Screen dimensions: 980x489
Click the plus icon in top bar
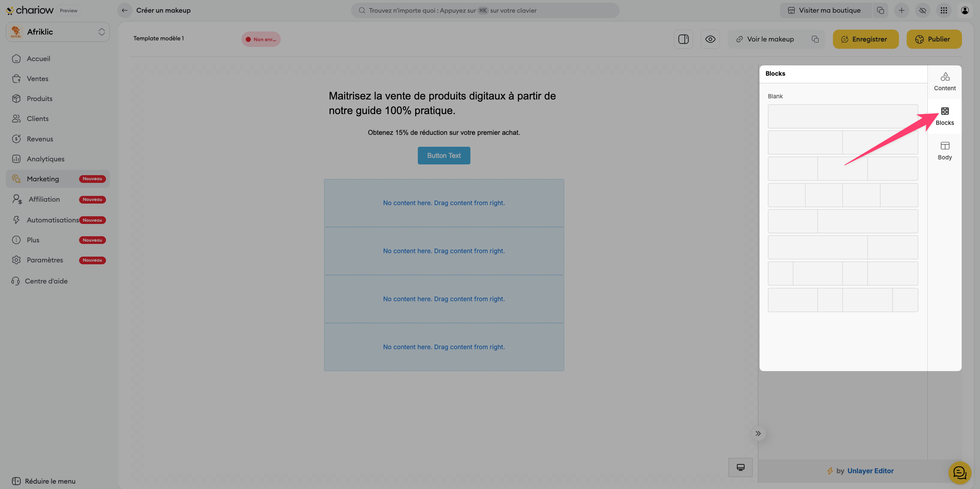901,10
